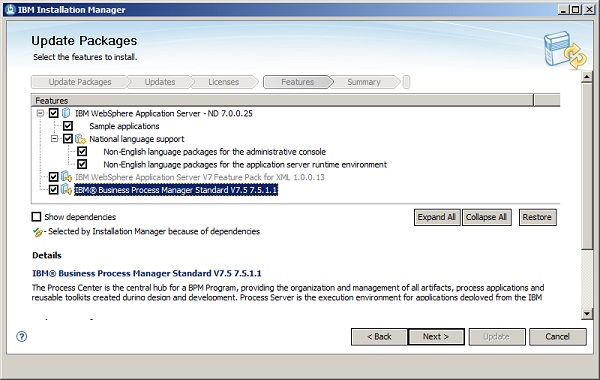Click the IBM Installation Manager title bar icon
This screenshot has width=600, height=380.
tap(11, 10)
